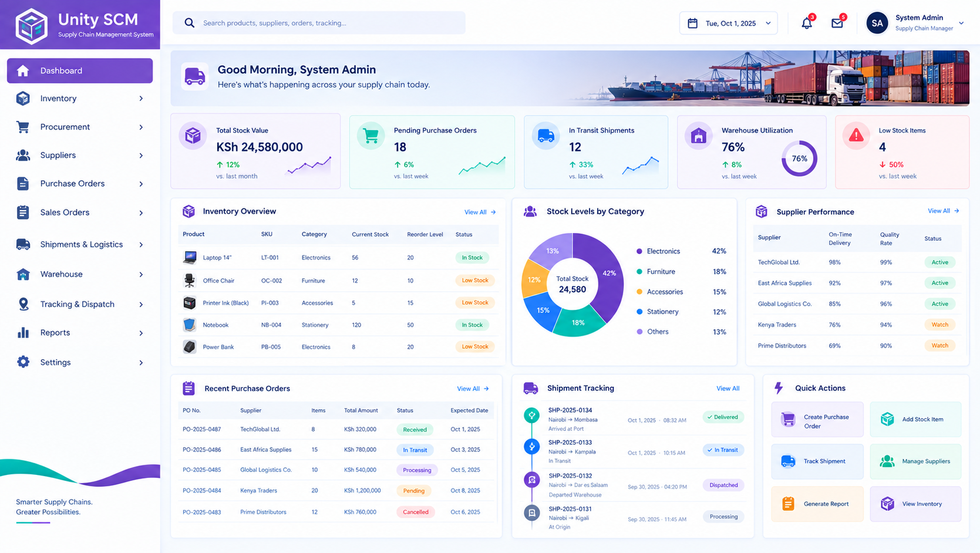Click the Electronics purple legend dot
This screenshot has height=553, width=980.
coord(639,251)
